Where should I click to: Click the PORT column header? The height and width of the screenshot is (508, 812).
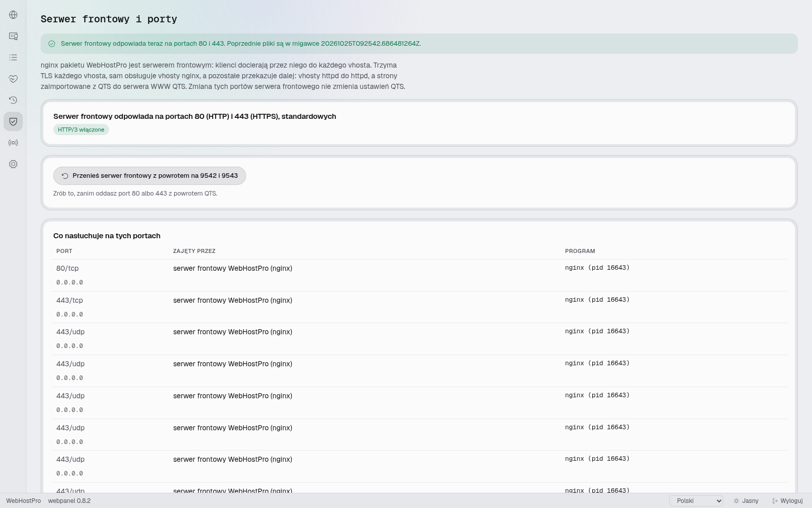pyautogui.click(x=64, y=251)
